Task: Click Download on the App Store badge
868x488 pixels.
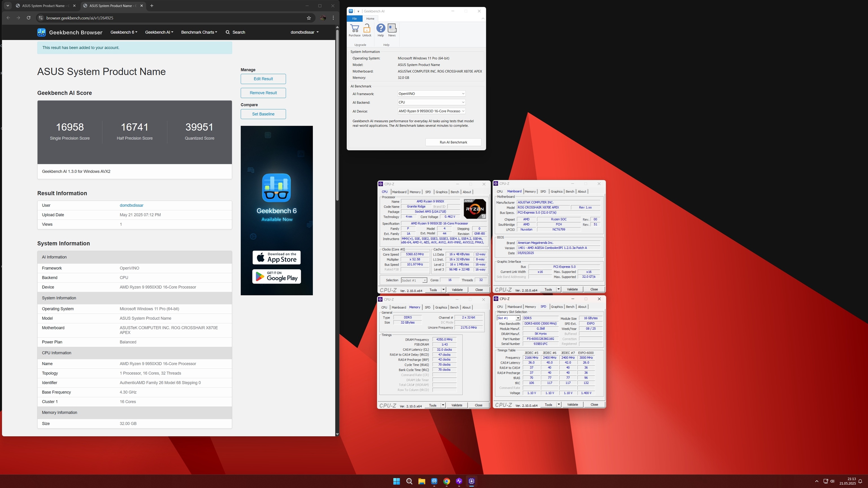Action: pos(276,258)
